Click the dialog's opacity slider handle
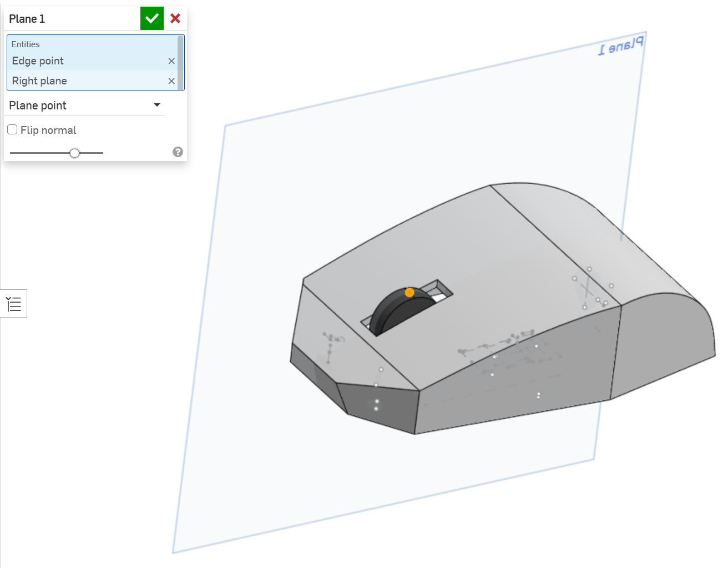Image resolution: width=728 pixels, height=568 pixels. [x=74, y=153]
